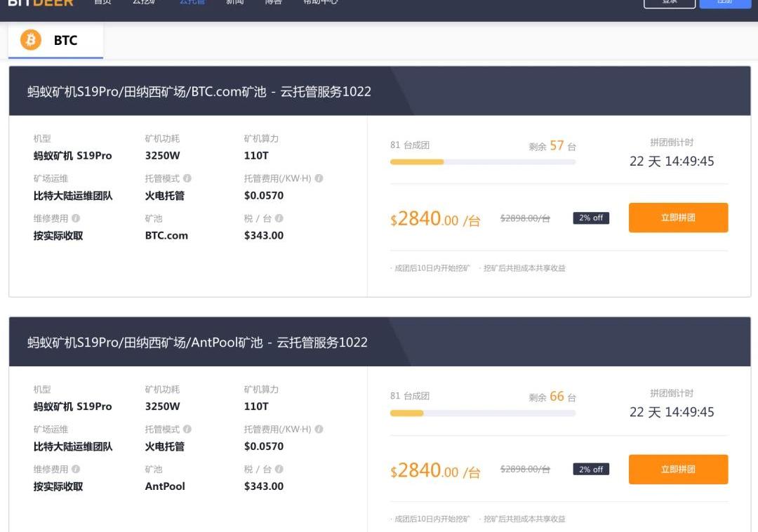Click the 剩余 57 台 remaining count
Image resolution: width=758 pixels, height=532 pixels.
click(552, 146)
